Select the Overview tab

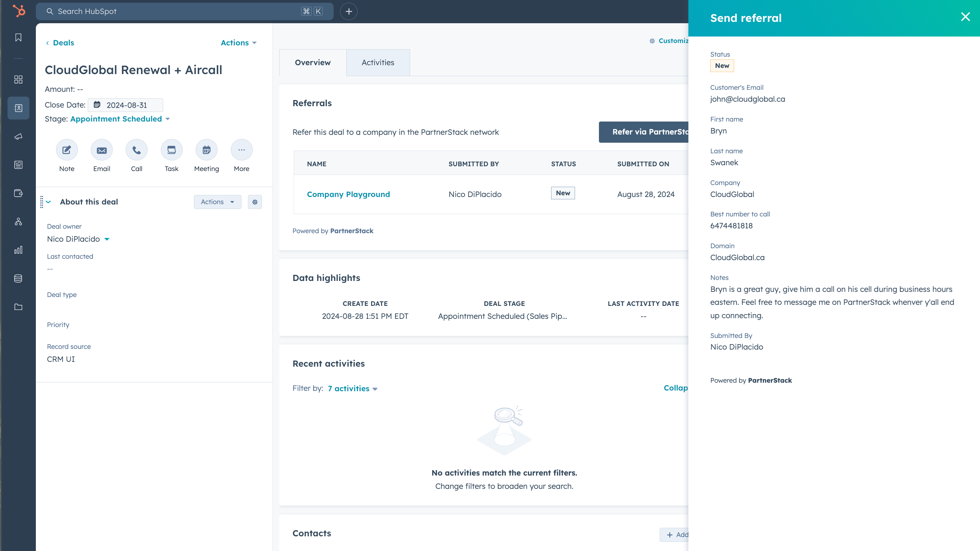click(x=312, y=62)
